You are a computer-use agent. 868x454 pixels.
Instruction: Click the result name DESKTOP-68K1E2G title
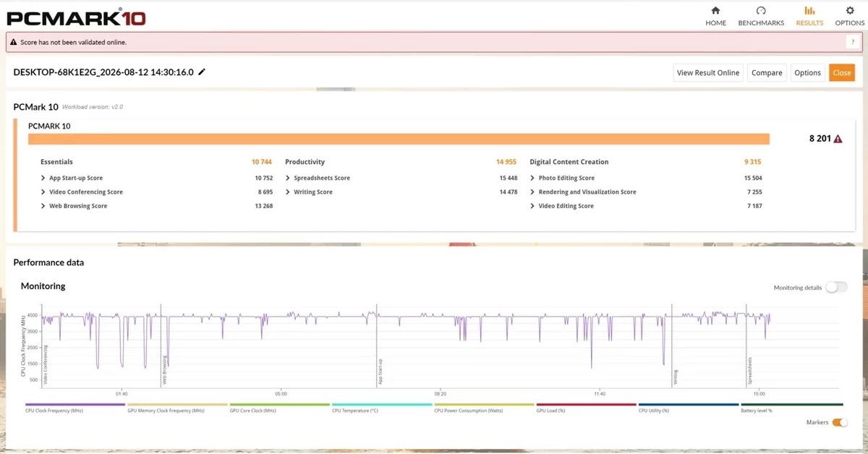[x=103, y=72]
